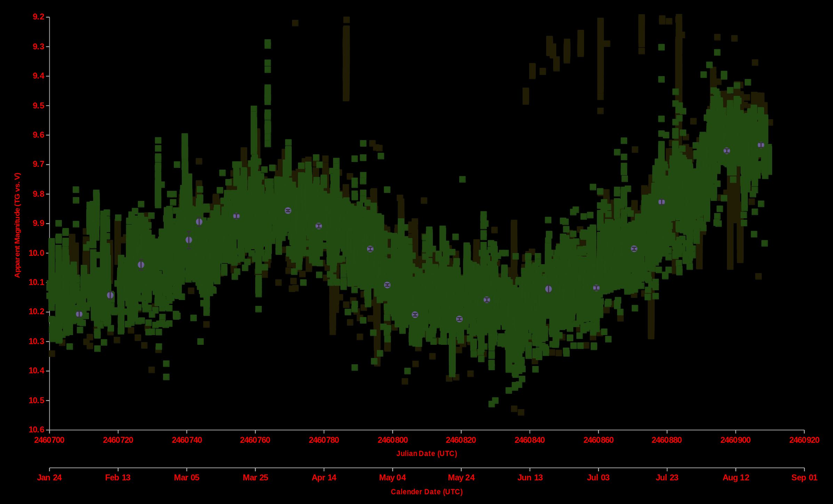
Task: Click the 'Jun 13' calendar date label
Action: point(530,477)
